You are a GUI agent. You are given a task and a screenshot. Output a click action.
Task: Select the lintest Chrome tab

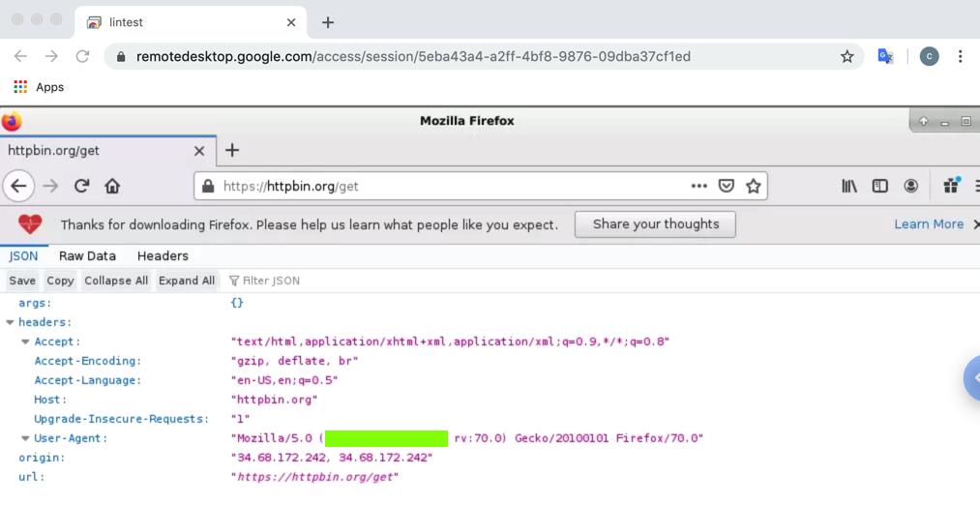click(191, 22)
